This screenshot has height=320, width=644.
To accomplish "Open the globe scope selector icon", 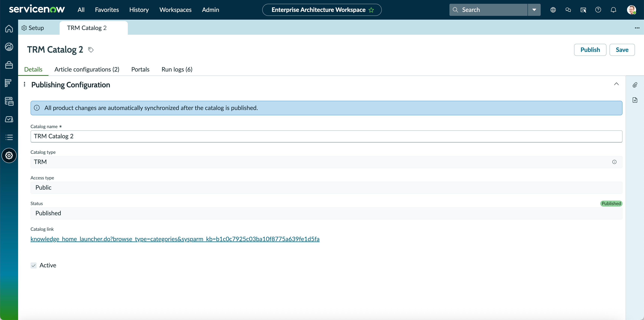I will tap(553, 10).
